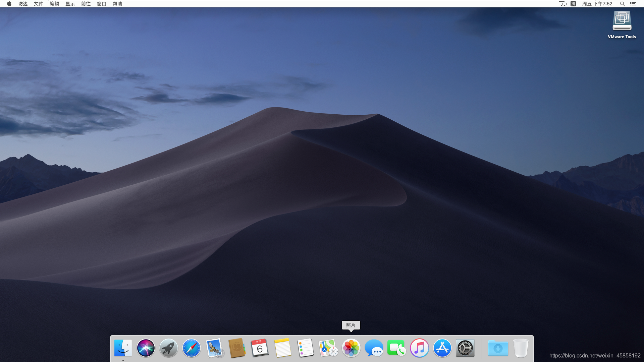The image size is (644, 362).
Task: Open Safari browser in dock
Action: click(191, 348)
